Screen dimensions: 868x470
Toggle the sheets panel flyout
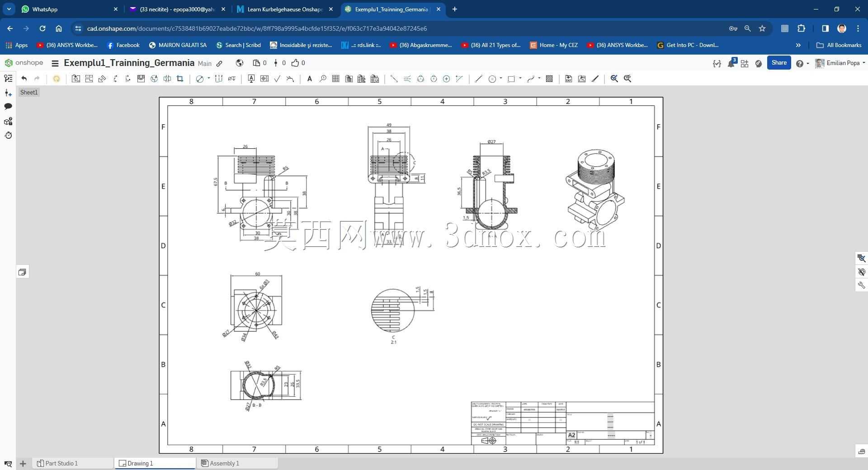23,272
